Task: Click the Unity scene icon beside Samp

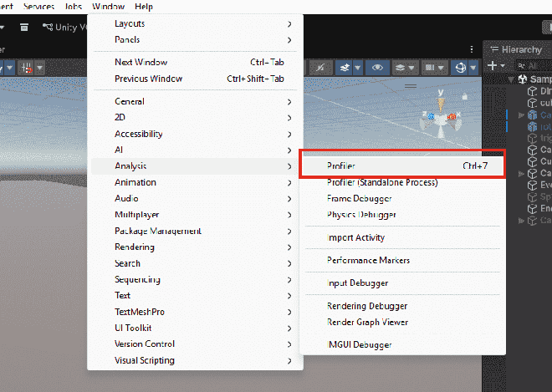Action: coord(523,79)
